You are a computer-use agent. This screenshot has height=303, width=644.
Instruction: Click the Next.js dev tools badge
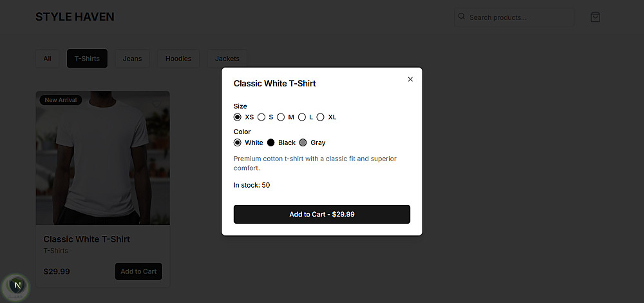tap(17, 284)
